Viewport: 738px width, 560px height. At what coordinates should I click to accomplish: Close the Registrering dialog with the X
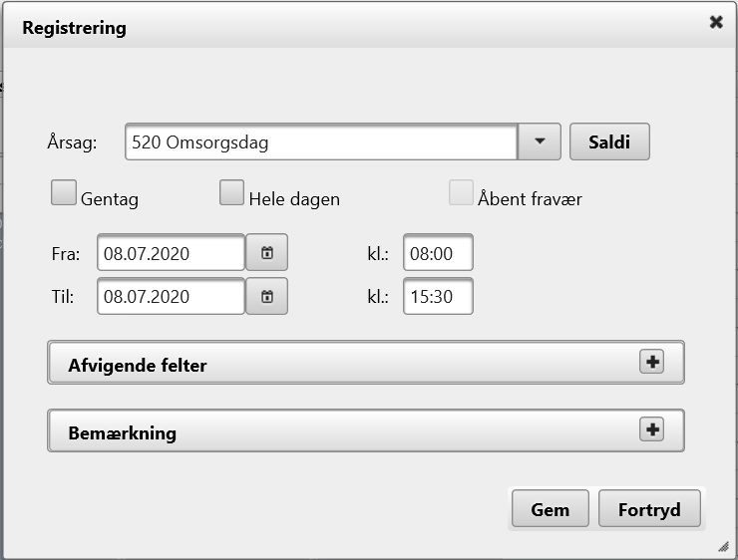point(715,22)
